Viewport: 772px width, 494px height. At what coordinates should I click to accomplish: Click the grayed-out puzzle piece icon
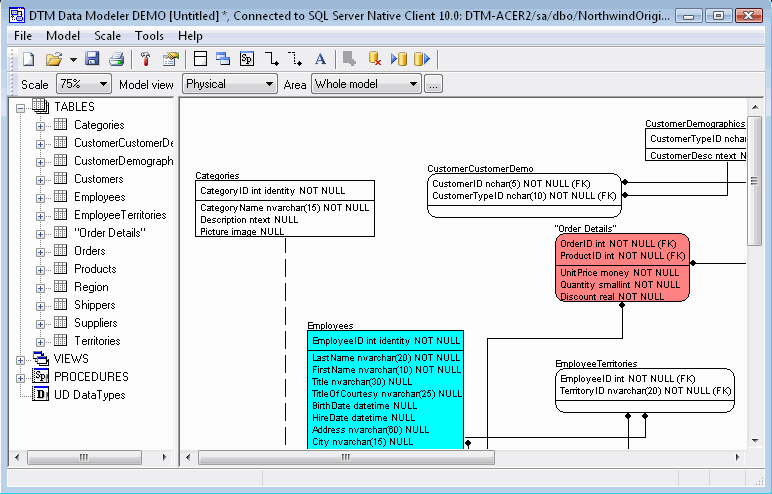pyautogui.click(x=349, y=59)
